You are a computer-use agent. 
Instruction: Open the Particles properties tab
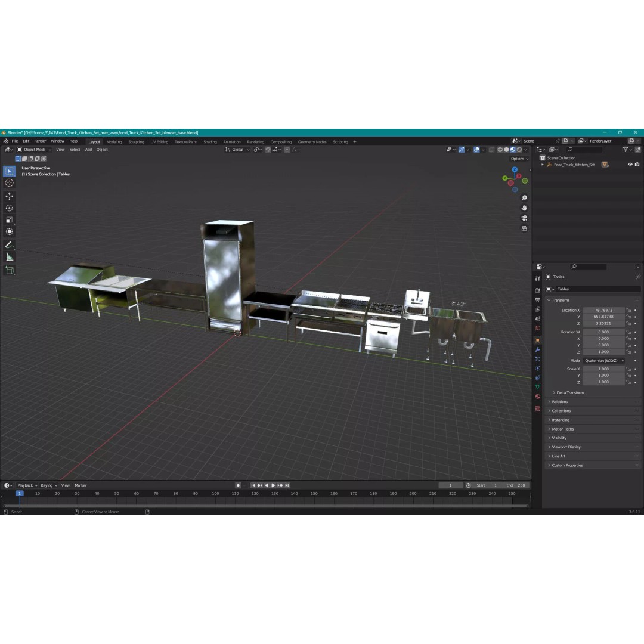(x=538, y=359)
